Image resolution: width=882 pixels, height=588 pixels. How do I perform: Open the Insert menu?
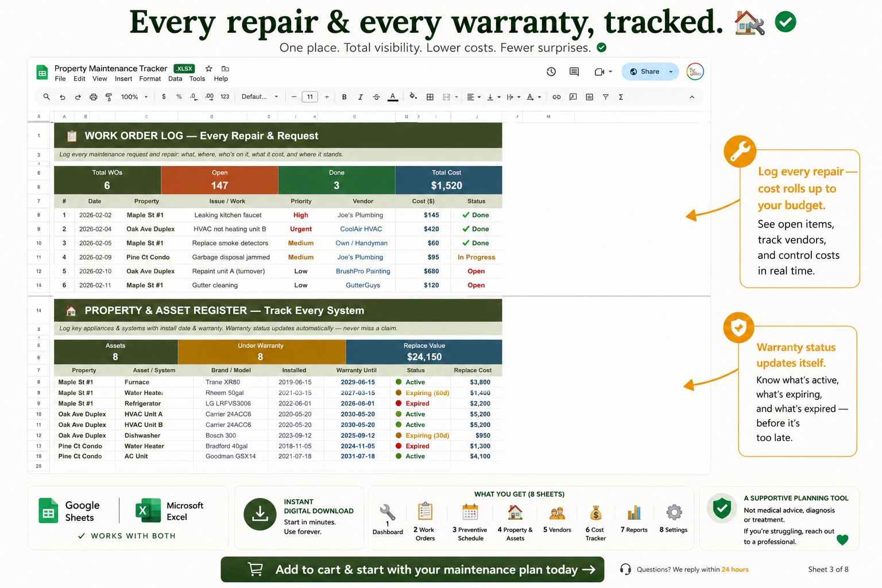pos(123,79)
